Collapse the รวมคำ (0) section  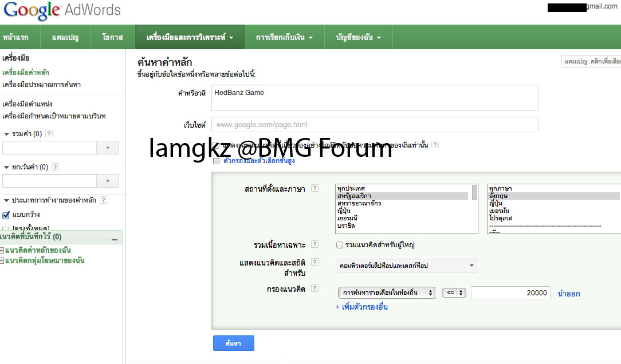click(6, 134)
